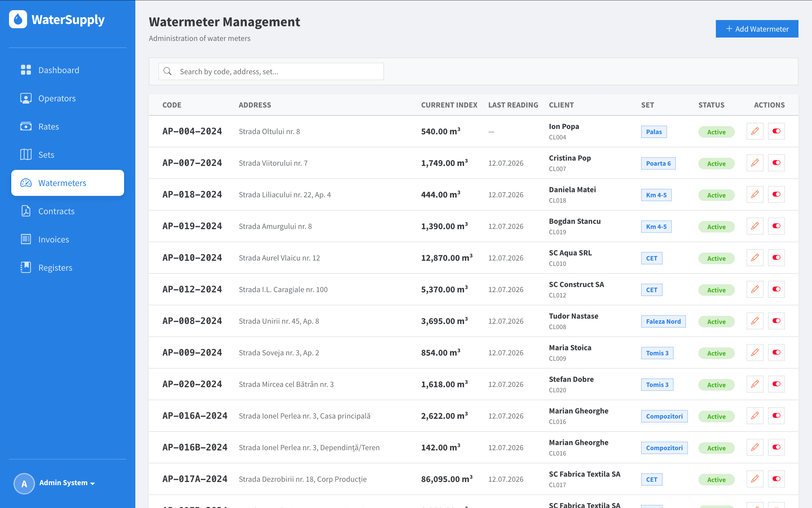Screen dimensions: 812x508
Task: Click the WaterSupply droplet logo icon
Action: 18,19
